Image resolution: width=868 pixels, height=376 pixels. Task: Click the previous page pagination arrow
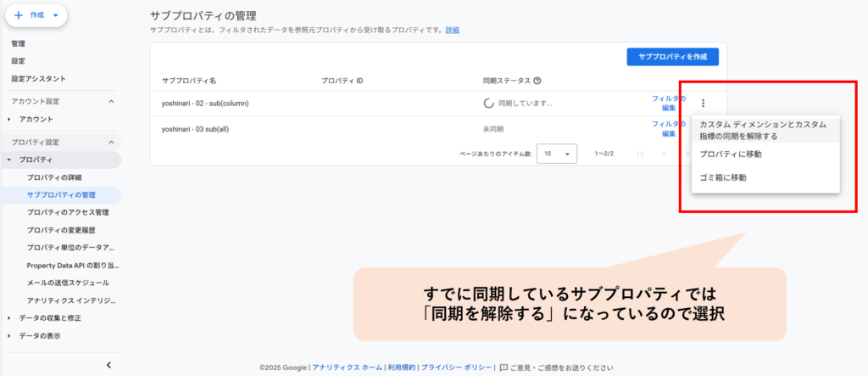point(664,154)
